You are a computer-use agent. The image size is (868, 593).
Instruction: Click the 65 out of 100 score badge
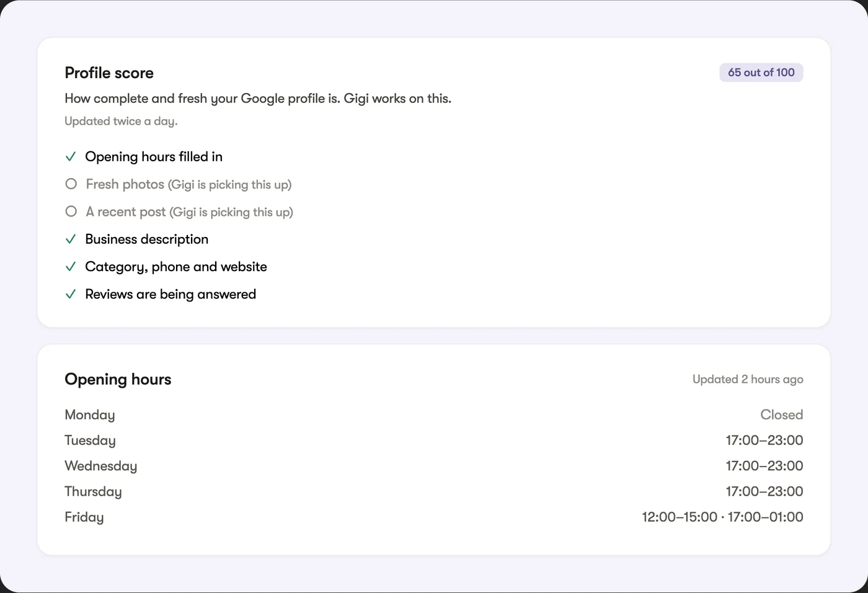(x=761, y=73)
